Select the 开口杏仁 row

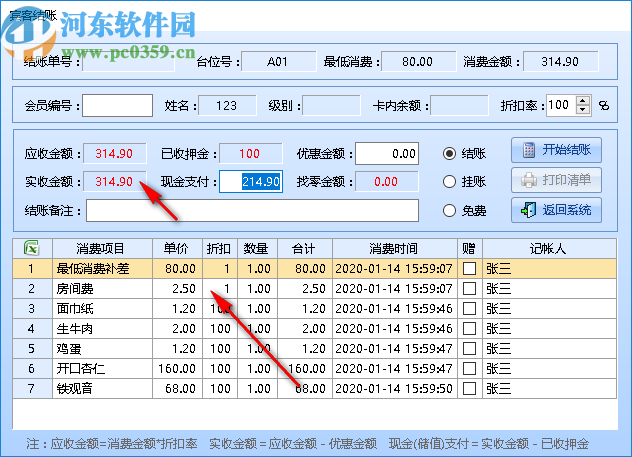(x=314, y=368)
